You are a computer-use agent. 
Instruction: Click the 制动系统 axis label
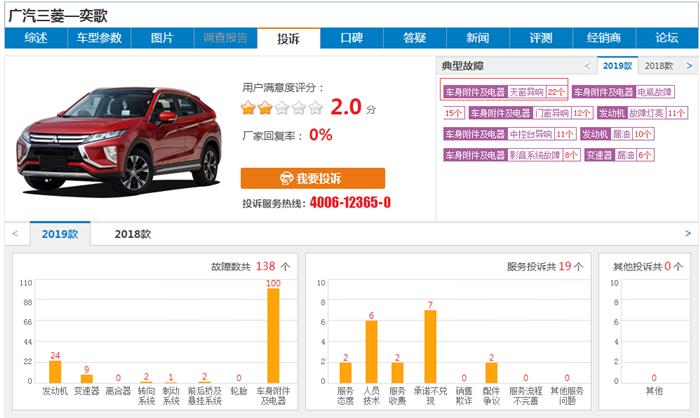(171, 396)
